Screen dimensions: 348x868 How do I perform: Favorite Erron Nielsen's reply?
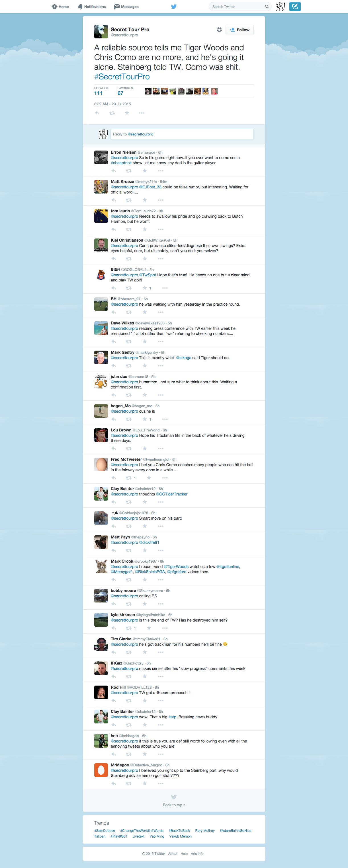click(x=145, y=171)
